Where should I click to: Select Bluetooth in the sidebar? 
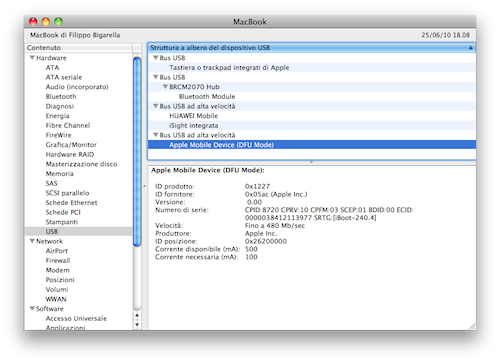click(61, 96)
